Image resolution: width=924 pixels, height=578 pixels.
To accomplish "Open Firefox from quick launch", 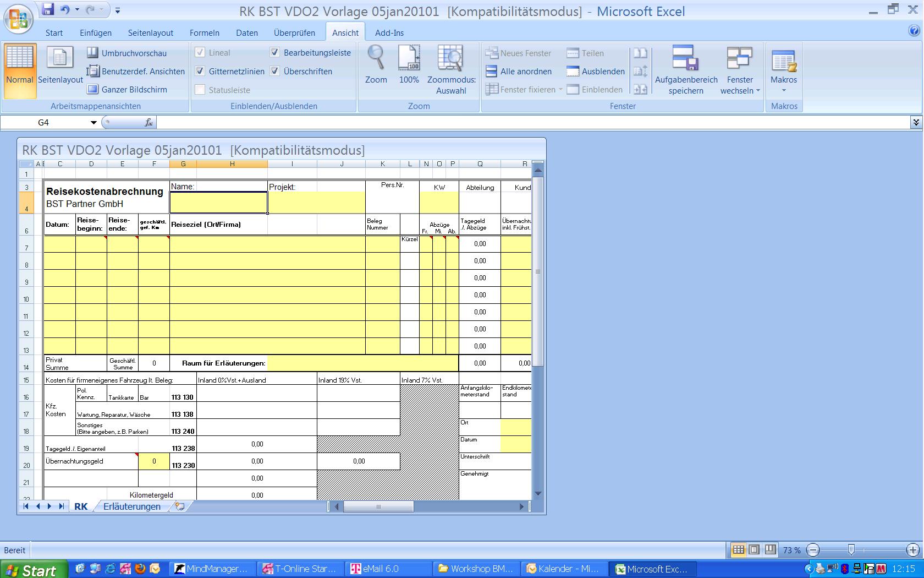I will point(140,569).
